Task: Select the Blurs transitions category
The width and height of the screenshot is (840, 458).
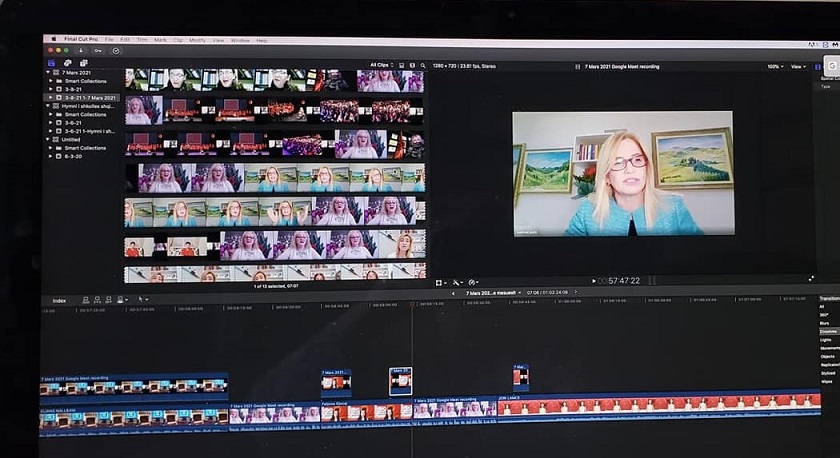Action: 824,324
